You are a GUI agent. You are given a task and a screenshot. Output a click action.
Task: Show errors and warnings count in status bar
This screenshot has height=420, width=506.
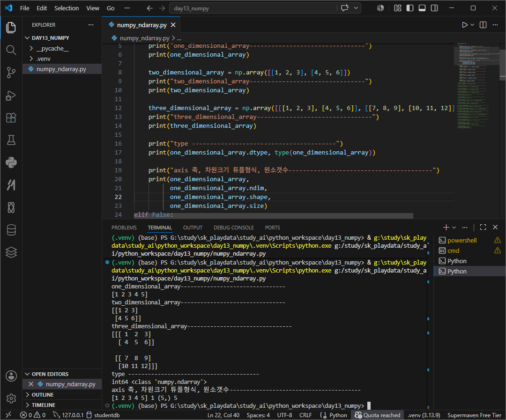[x=33, y=415]
